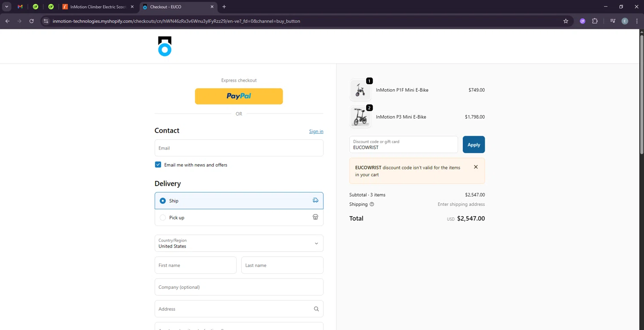Go forward with the forward arrow
Screen dimensions: 644x330
pyautogui.click(x=19, y=21)
